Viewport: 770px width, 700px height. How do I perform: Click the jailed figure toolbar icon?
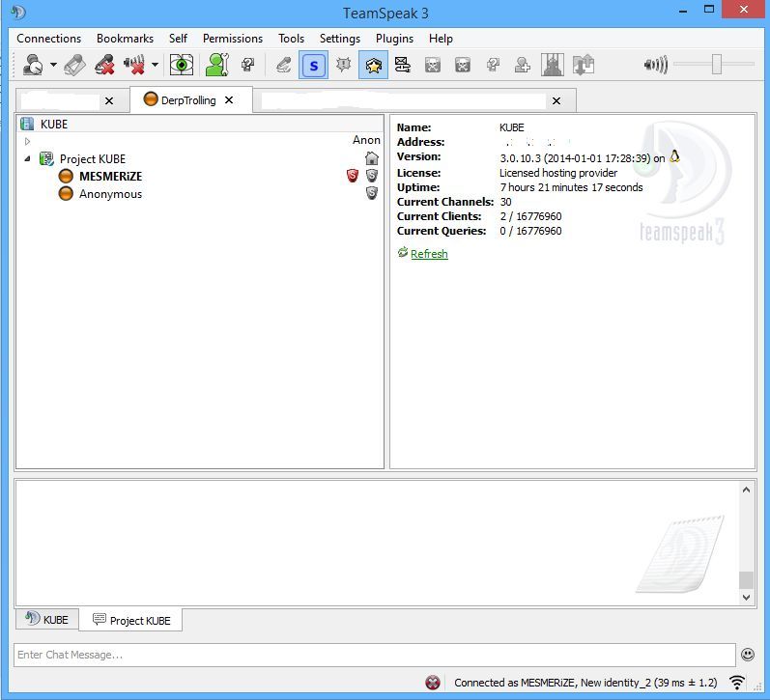click(x=552, y=65)
